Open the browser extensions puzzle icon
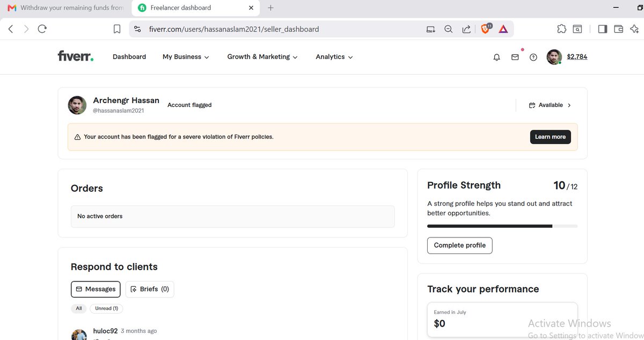Image resolution: width=644 pixels, height=340 pixels. (x=561, y=29)
